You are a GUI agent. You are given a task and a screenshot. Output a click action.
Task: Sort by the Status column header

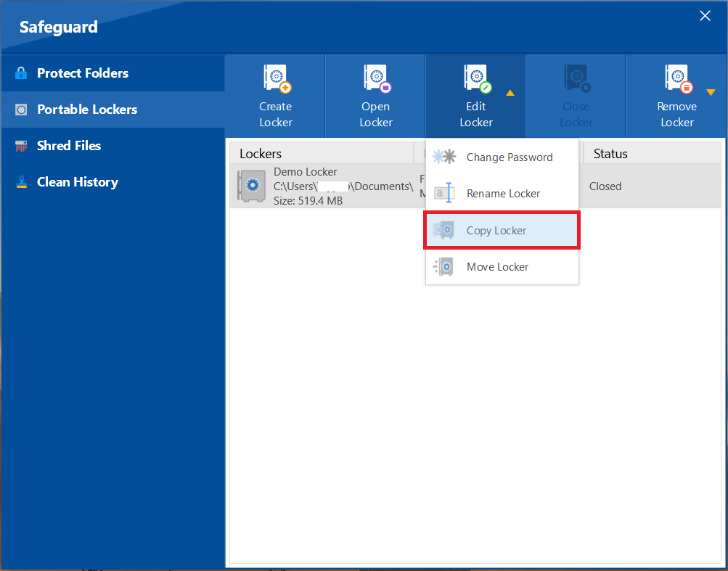[x=653, y=153]
